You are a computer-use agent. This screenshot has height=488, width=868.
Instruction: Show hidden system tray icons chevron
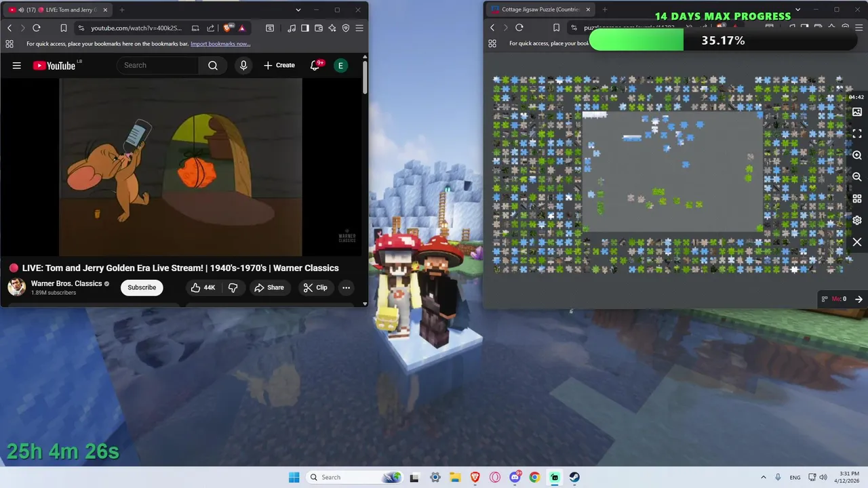pyautogui.click(x=764, y=477)
